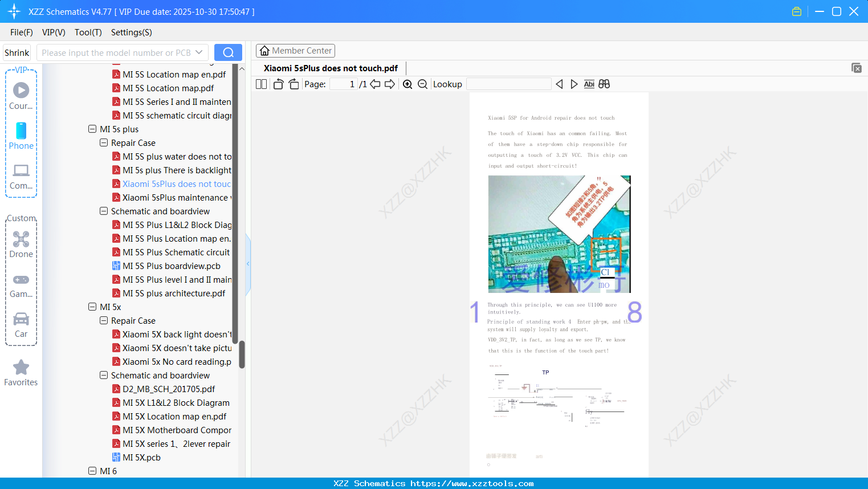
Task: Collapse the MI 5s plus tree node
Action: tap(92, 129)
